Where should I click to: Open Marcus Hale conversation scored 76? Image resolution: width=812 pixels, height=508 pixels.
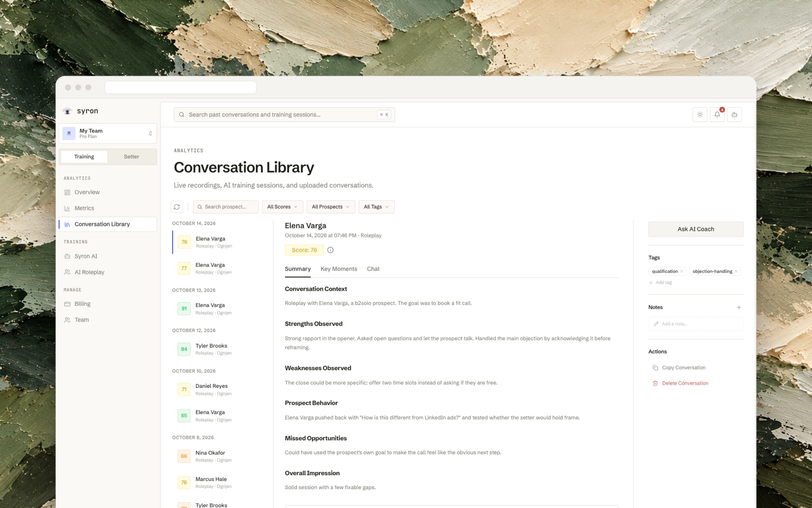[221, 482]
